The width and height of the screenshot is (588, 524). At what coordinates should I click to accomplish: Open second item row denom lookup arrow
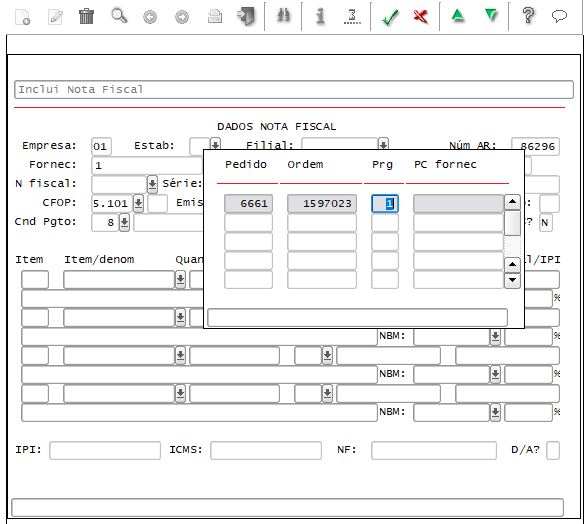coord(180,318)
